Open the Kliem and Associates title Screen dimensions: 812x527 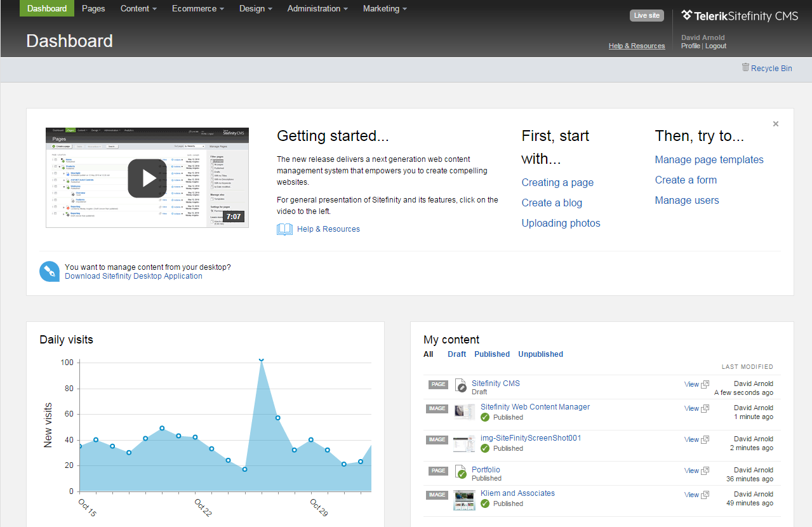(517, 493)
